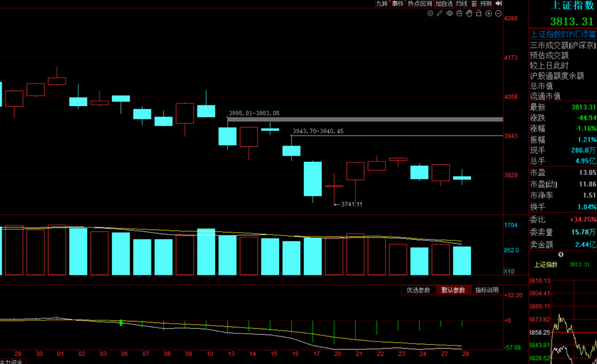Click the 现手 value 286.0万
Viewport: 597px width, 364px height.
tap(584, 150)
